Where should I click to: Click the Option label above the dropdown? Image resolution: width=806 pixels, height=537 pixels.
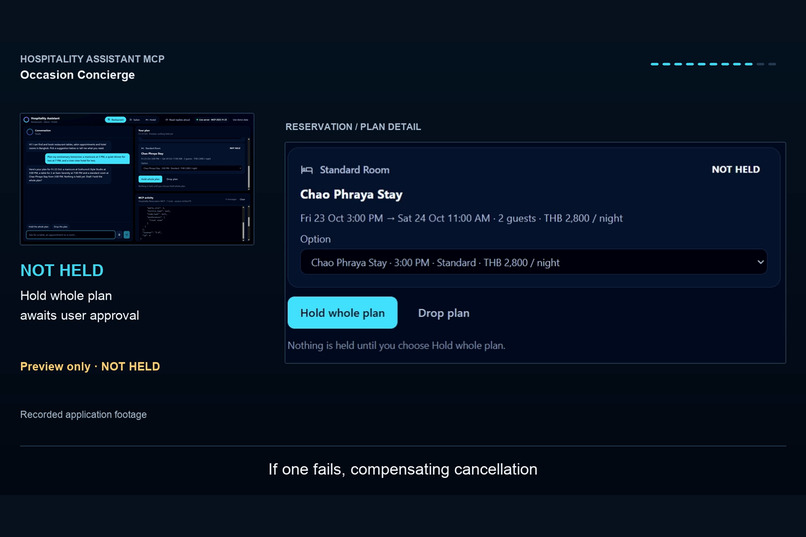pyautogui.click(x=315, y=239)
